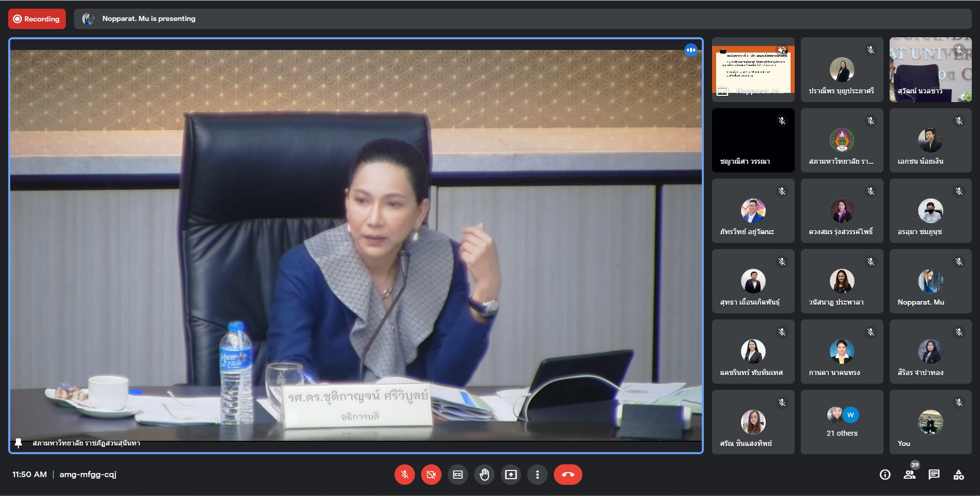Open the in-call chat panel
This screenshot has width=980, height=496.
[934, 475]
